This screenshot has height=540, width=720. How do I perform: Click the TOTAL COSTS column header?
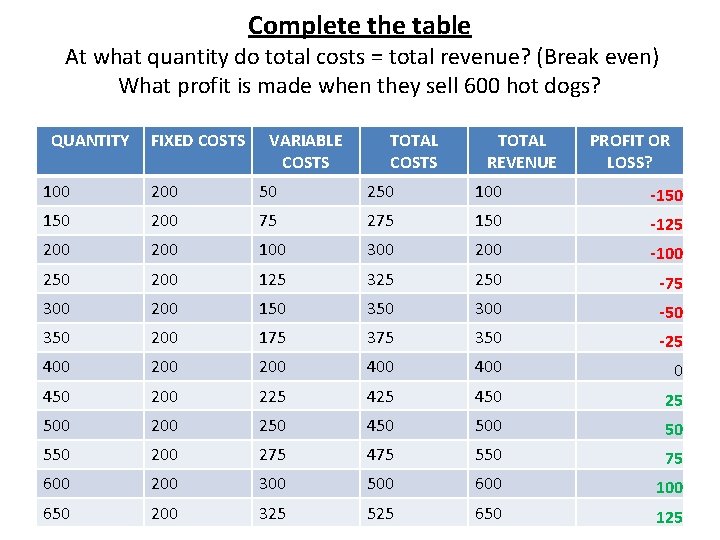point(413,151)
